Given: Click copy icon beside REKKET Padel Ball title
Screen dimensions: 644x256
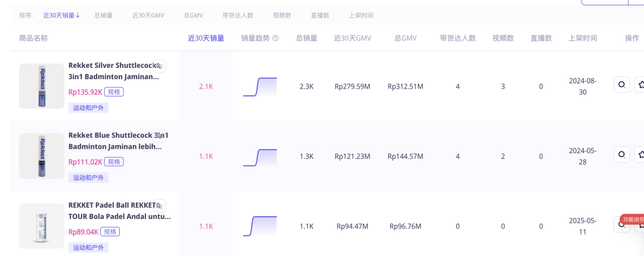Looking at the screenshot, I should click(x=160, y=205).
